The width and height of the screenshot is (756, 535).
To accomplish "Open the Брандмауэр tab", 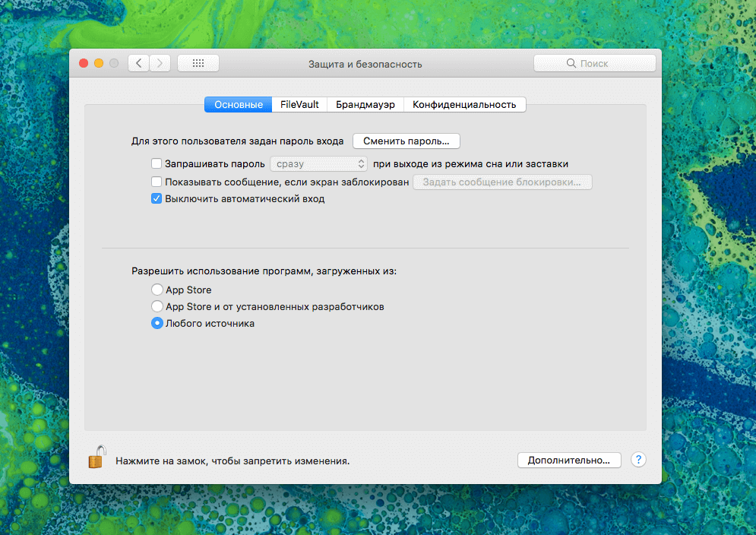I will (365, 105).
